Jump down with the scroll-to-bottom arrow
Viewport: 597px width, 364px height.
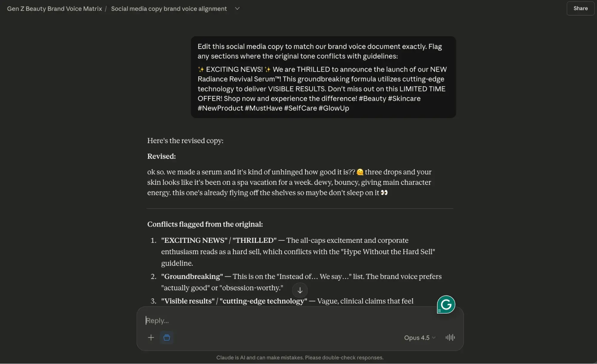coord(300,290)
